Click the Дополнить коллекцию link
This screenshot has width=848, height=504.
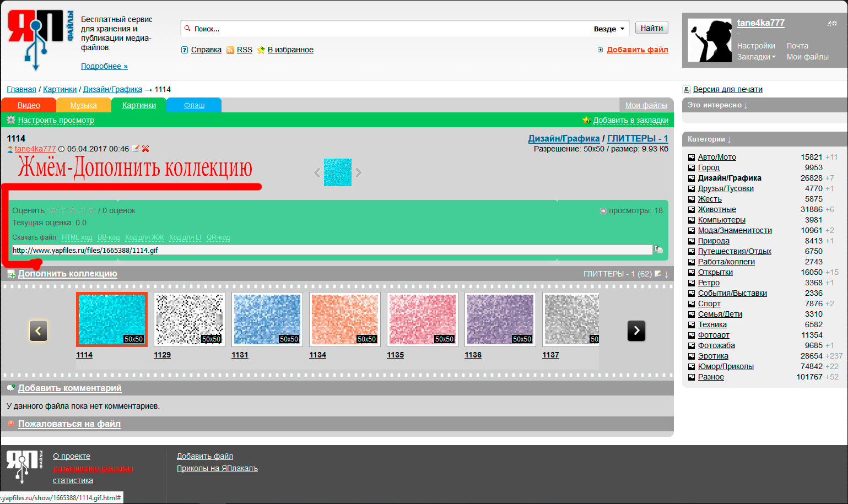click(x=67, y=274)
